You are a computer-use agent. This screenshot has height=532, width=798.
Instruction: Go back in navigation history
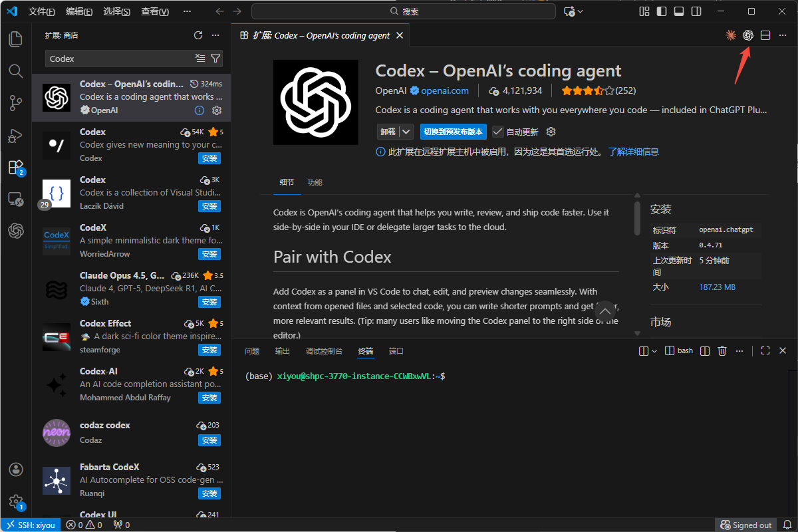[x=220, y=11]
